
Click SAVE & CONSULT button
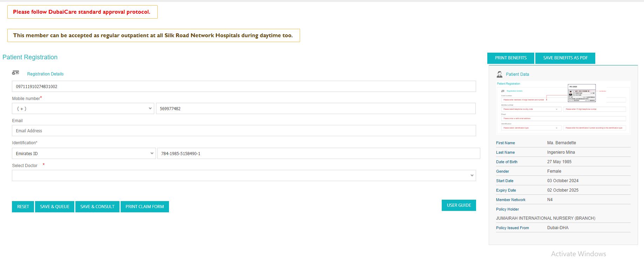(x=97, y=207)
